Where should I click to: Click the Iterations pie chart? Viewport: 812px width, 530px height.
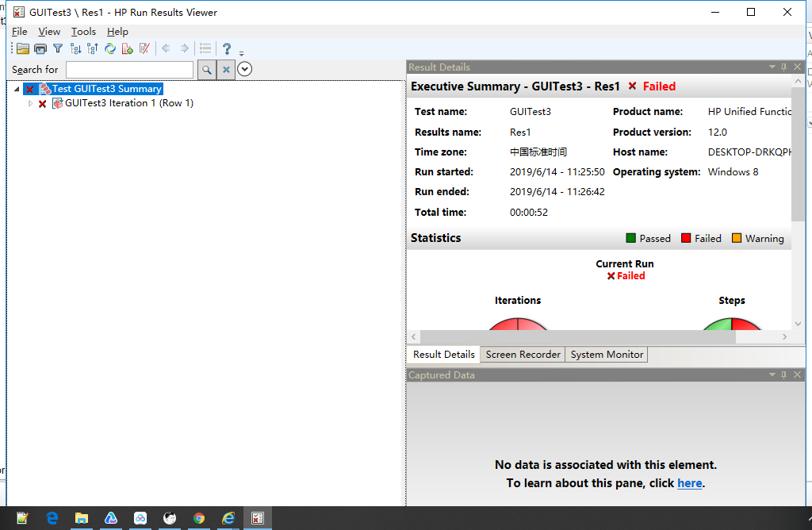point(518,324)
